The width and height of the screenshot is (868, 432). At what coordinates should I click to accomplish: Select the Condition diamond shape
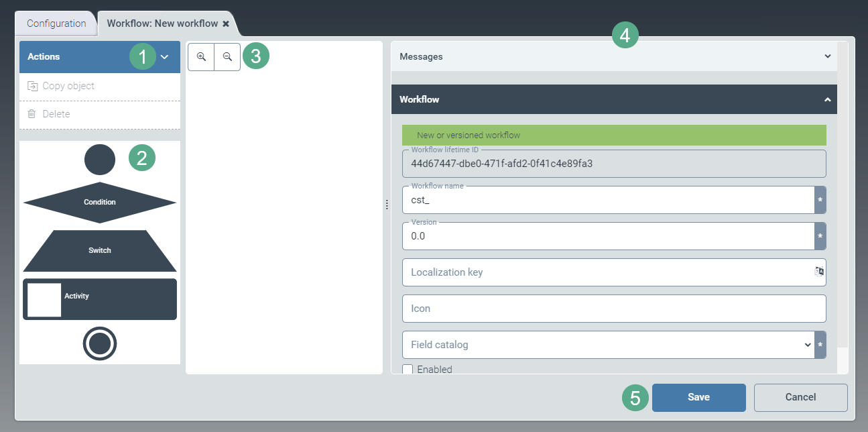(99, 202)
